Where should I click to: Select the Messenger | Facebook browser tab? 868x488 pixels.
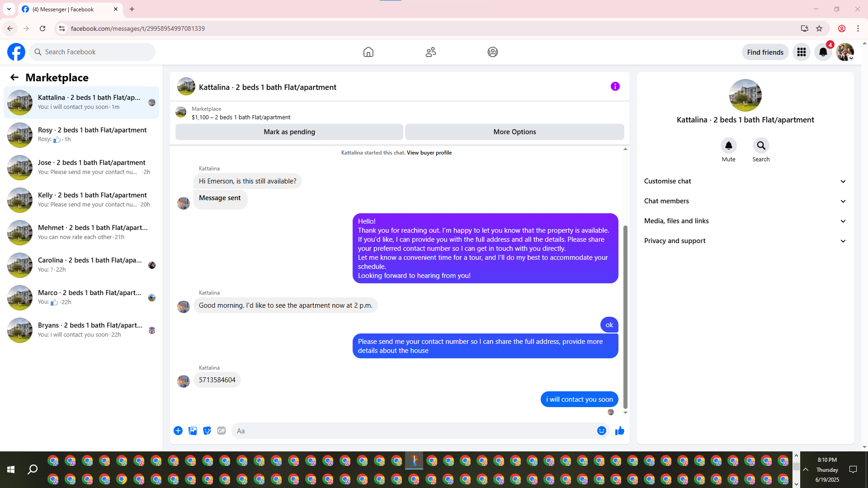point(70,9)
